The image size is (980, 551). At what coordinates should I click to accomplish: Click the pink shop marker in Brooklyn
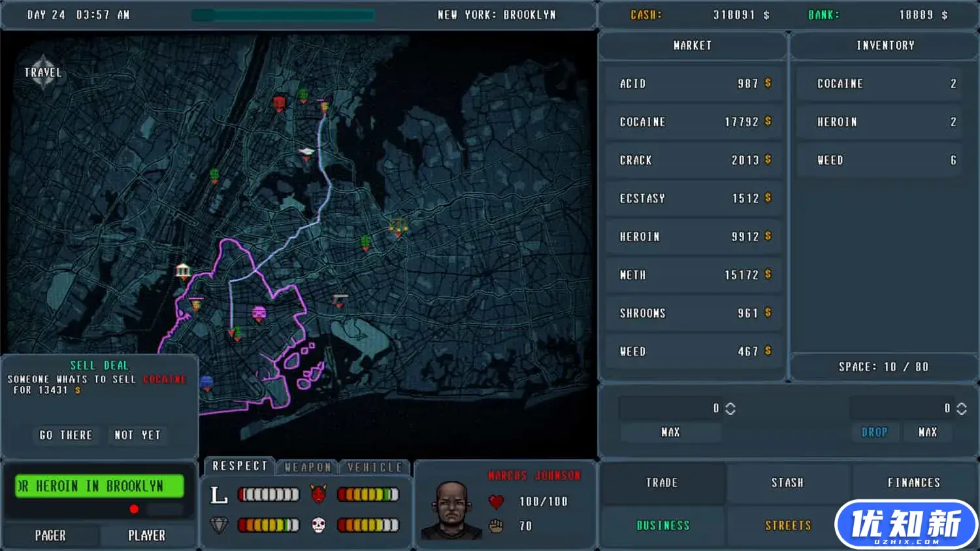tap(259, 314)
